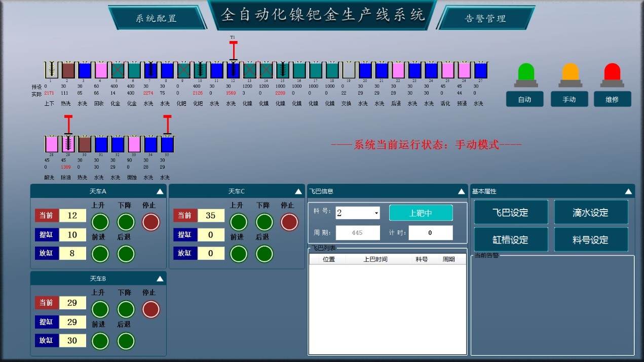
Task: Select brown 热洗 tank number 30
Action: point(85,144)
